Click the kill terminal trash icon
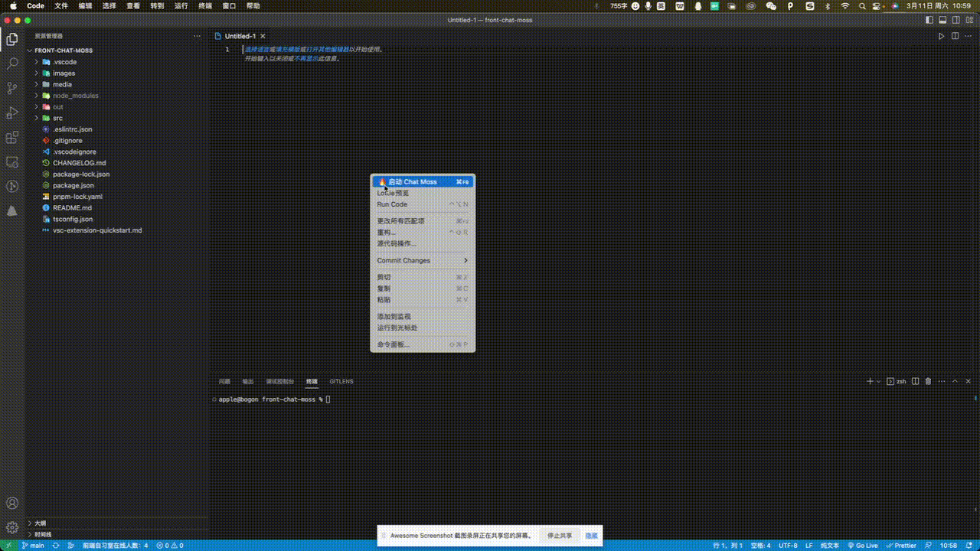The width and height of the screenshot is (980, 551). point(928,381)
